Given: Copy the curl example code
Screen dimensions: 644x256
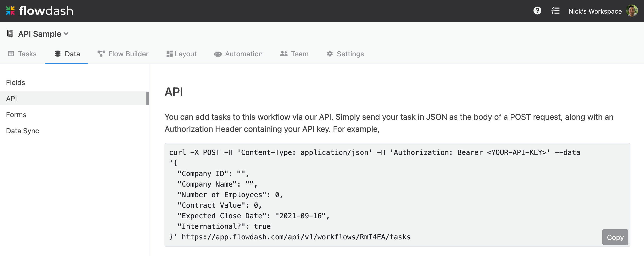Looking at the screenshot, I should click(x=615, y=237).
